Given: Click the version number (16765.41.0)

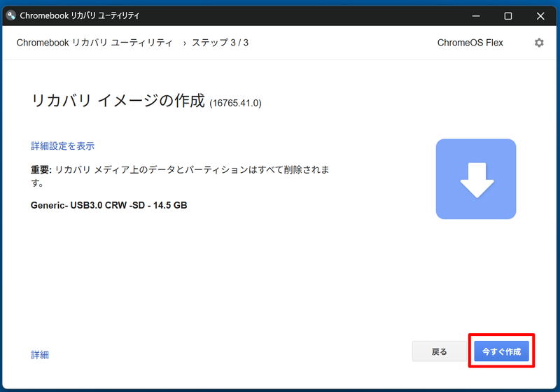Looking at the screenshot, I should (235, 103).
